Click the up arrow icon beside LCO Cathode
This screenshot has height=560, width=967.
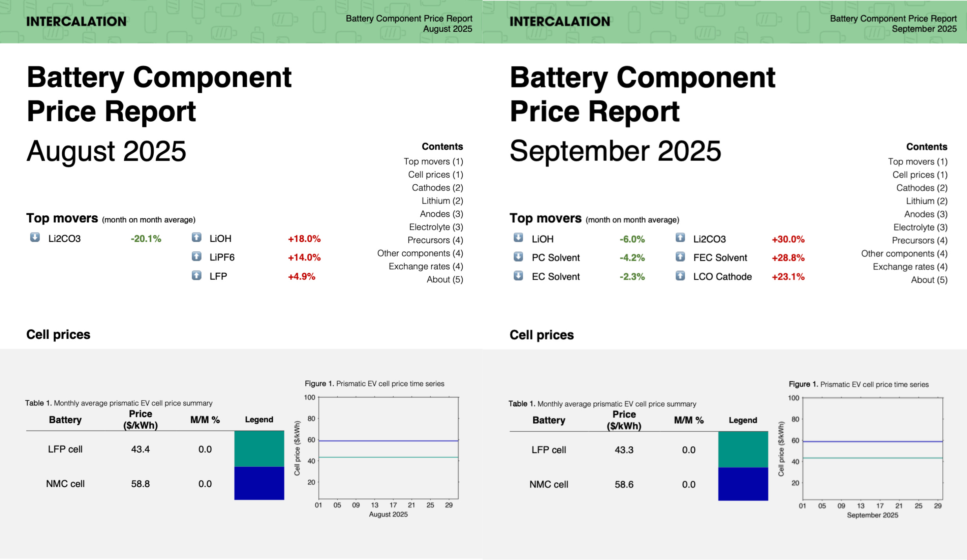(680, 276)
